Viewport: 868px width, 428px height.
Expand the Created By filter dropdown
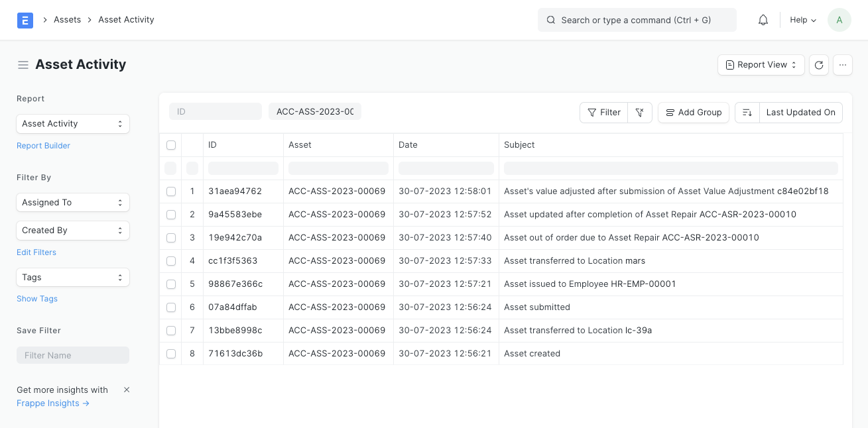click(x=73, y=231)
